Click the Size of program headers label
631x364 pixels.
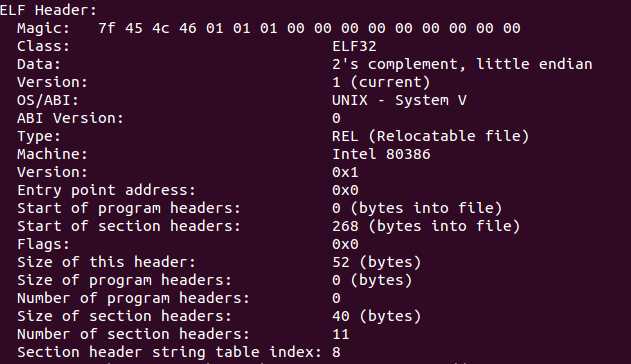[x=124, y=280]
